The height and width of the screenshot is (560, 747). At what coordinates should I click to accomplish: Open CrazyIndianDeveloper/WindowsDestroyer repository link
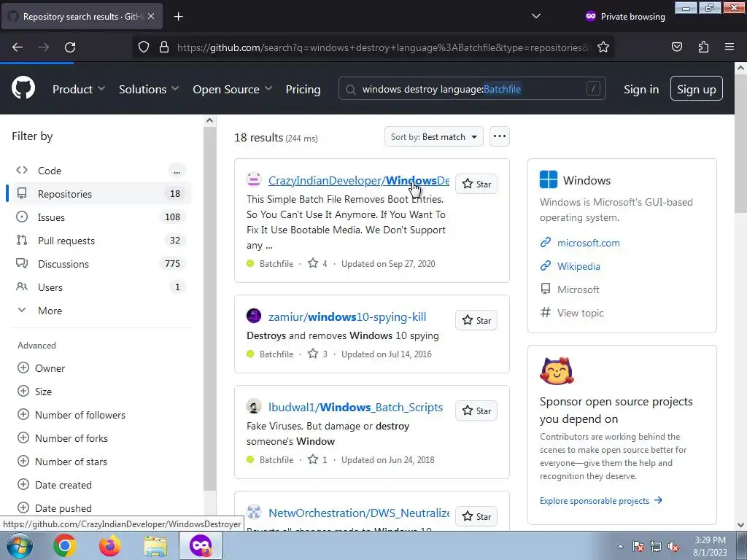tap(359, 181)
